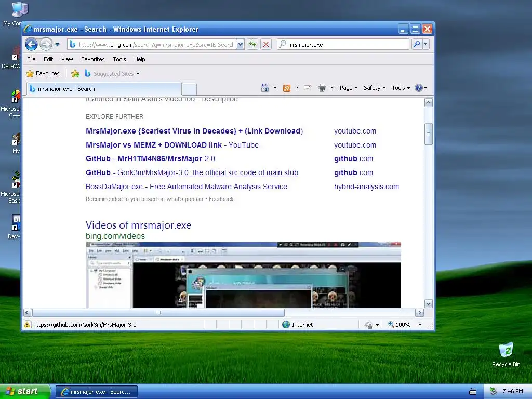The image size is (532, 399).
Task: Open the File menu
Action: 31,59
